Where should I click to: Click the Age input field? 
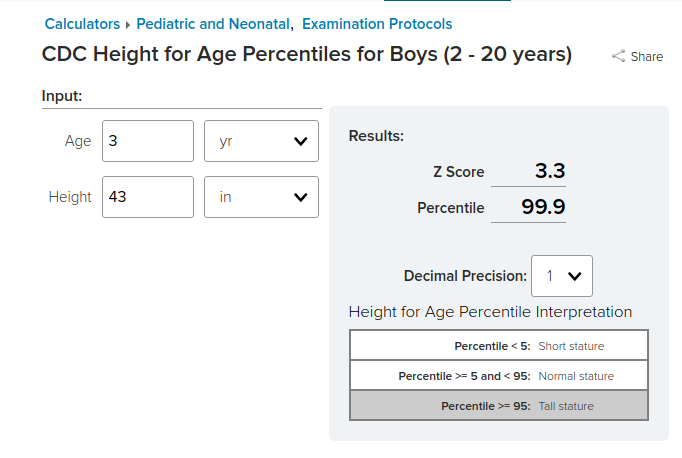148,141
